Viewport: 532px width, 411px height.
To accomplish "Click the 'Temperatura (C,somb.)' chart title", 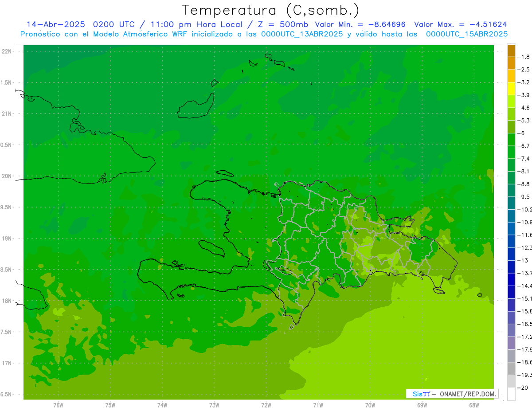I will coord(271,10).
